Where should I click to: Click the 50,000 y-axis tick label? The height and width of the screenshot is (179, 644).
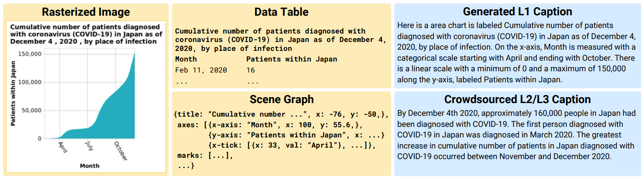[x=31, y=110]
